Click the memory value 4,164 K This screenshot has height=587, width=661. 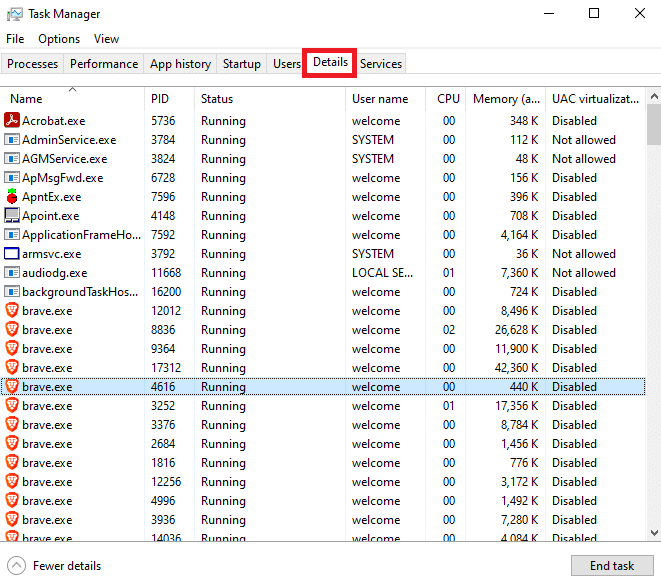[519, 235]
